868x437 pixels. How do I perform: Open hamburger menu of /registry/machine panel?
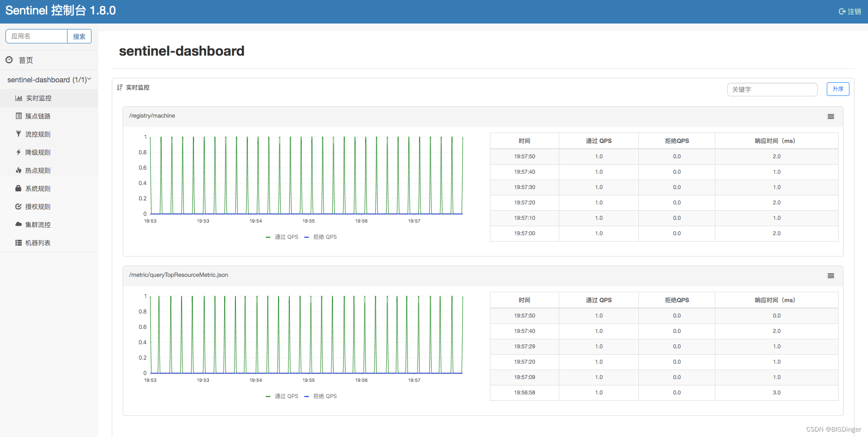(x=831, y=117)
